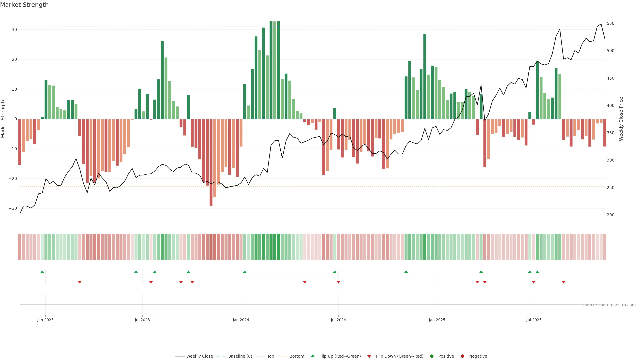Image resolution: width=644 pixels, height=362 pixels.
Task: Click the last red flip-down triangle marker
Action: pos(563,282)
